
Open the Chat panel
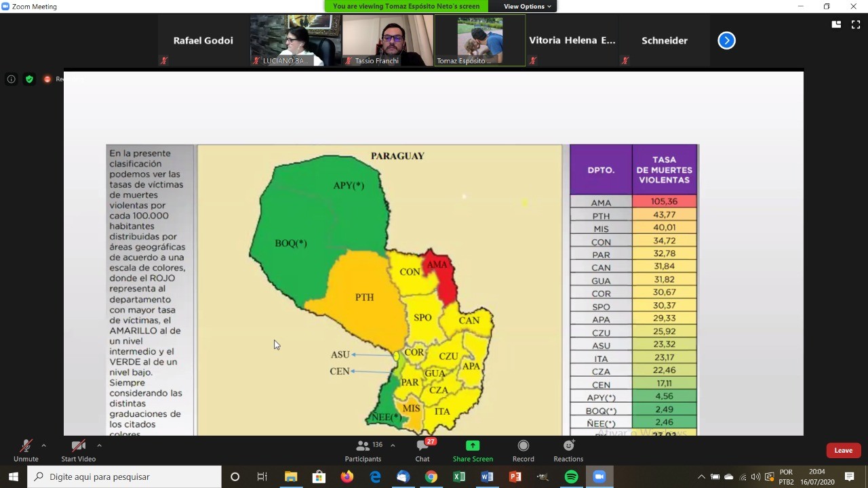pyautogui.click(x=422, y=450)
